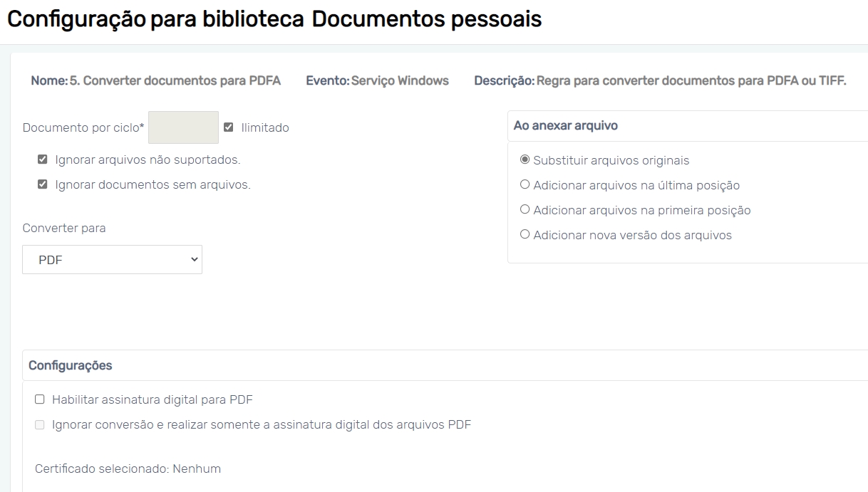Click the 'Converter para' label
868x492 pixels.
coord(64,228)
